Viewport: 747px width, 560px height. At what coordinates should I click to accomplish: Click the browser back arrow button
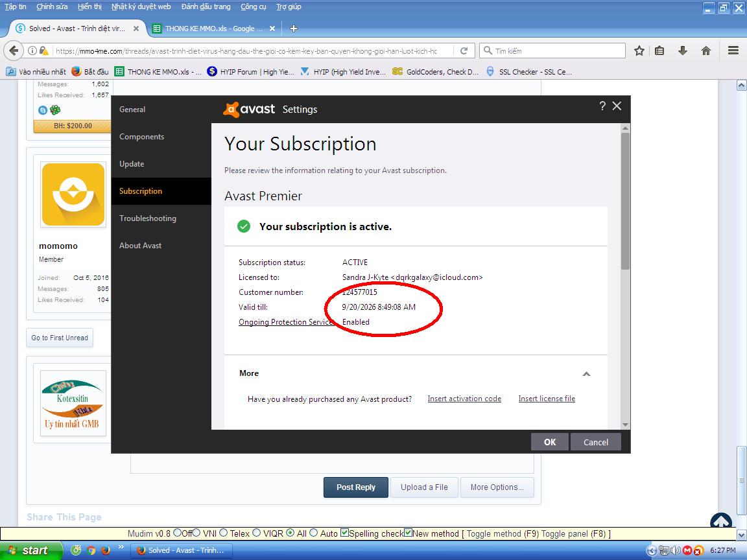point(14,51)
